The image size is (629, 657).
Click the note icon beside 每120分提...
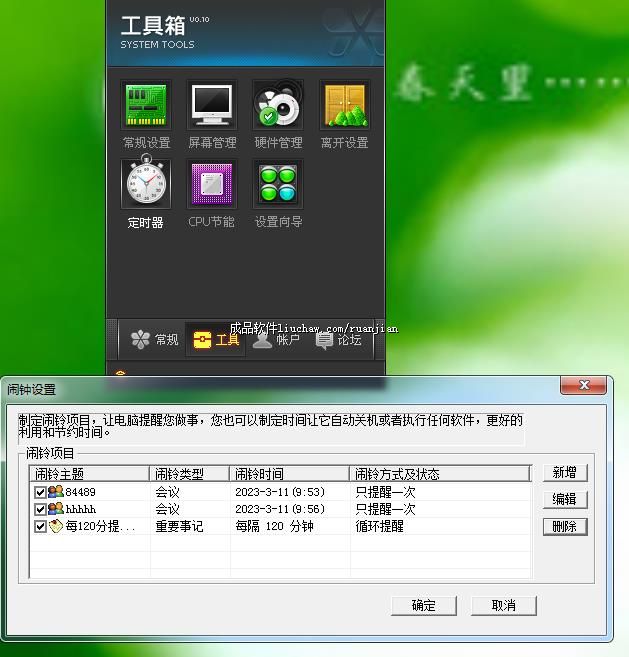tap(56, 526)
